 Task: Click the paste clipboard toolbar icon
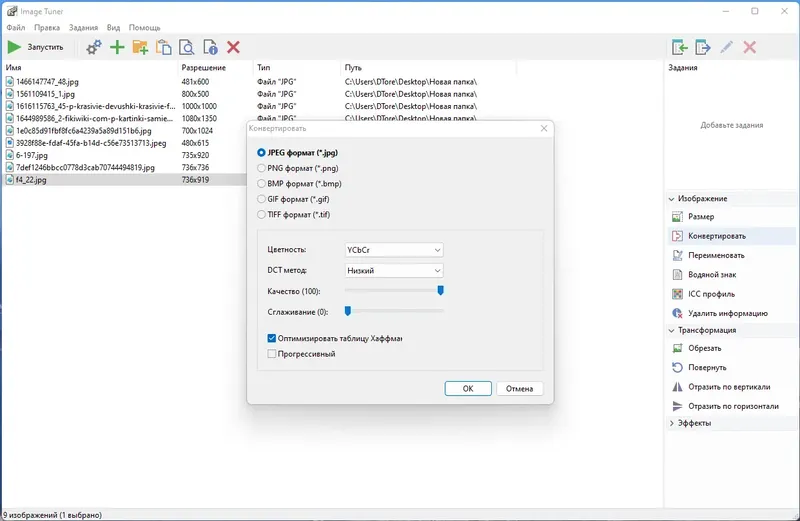(164, 47)
